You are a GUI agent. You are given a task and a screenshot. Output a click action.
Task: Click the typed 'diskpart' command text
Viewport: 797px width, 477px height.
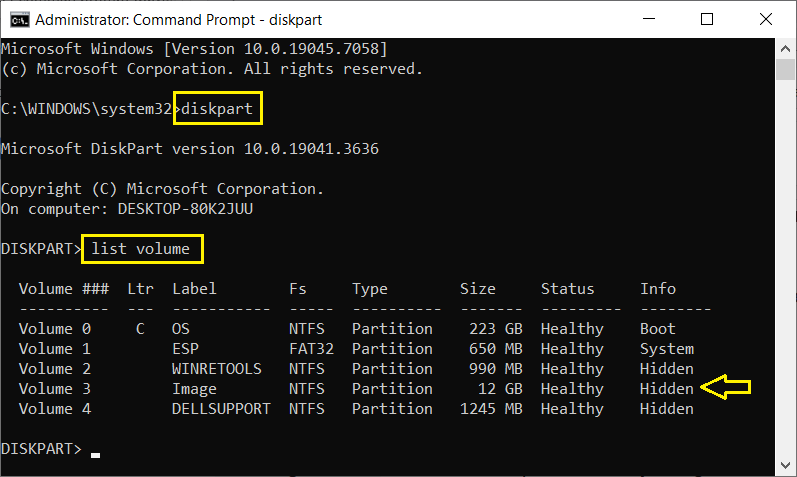click(x=217, y=109)
